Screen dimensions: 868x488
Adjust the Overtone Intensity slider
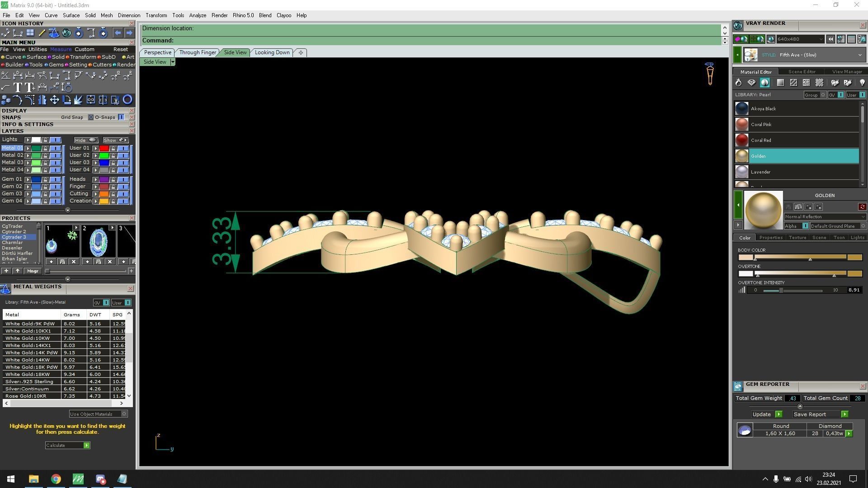pyautogui.click(x=781, y=290)
